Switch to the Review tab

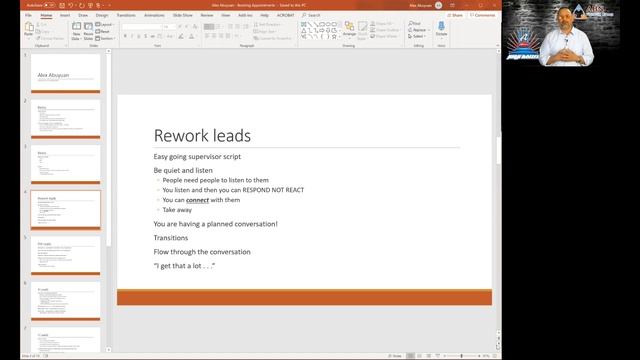coord(207,15)
